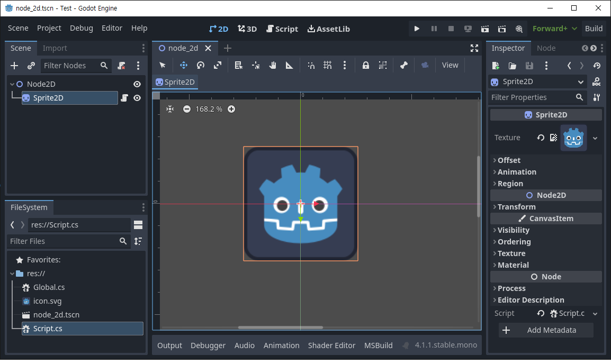Zoom out with the minus button

click(187, 109)
